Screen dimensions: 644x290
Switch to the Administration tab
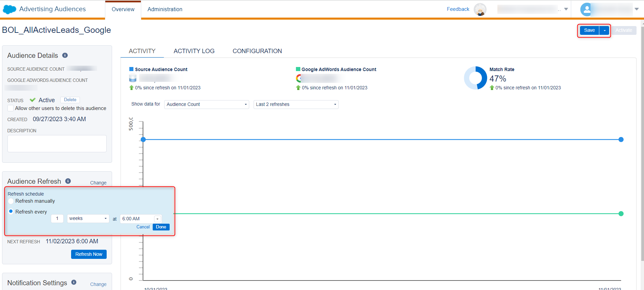click(165, 9)
